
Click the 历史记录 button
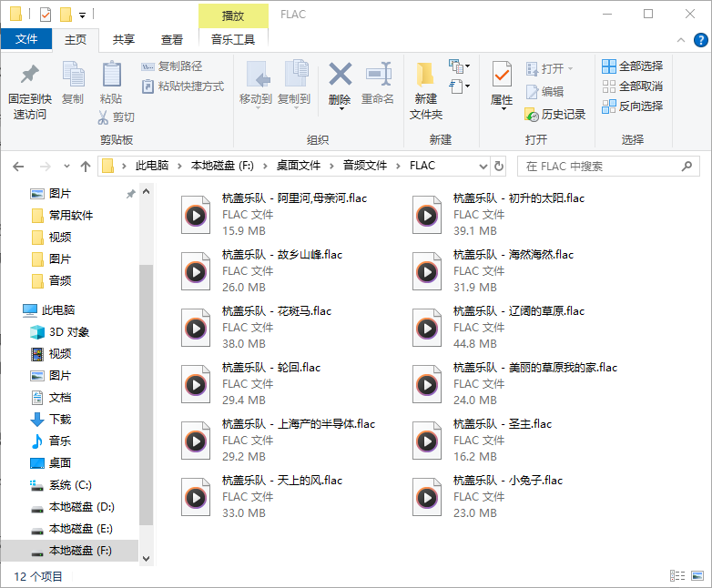coord(554,115)
